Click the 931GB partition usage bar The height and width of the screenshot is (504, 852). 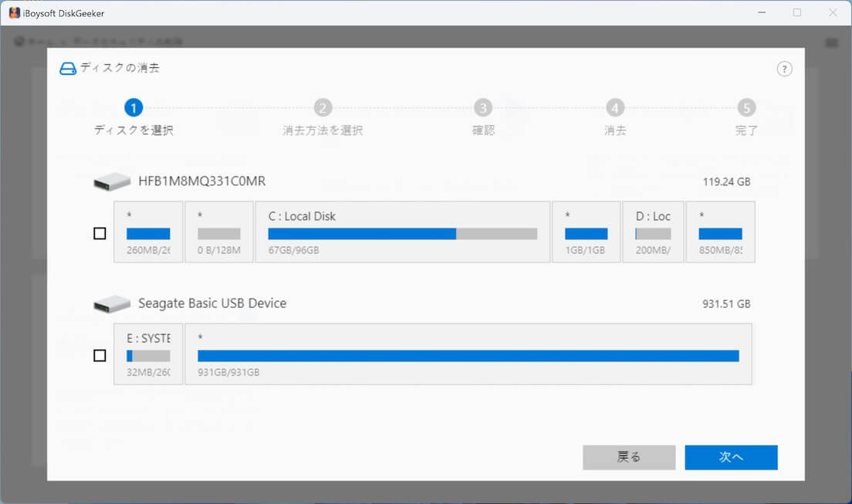[x=468, y=356]
